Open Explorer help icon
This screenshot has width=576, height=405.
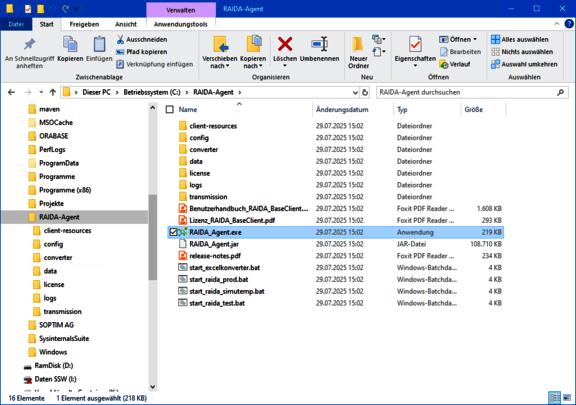[x=569, y=24]
